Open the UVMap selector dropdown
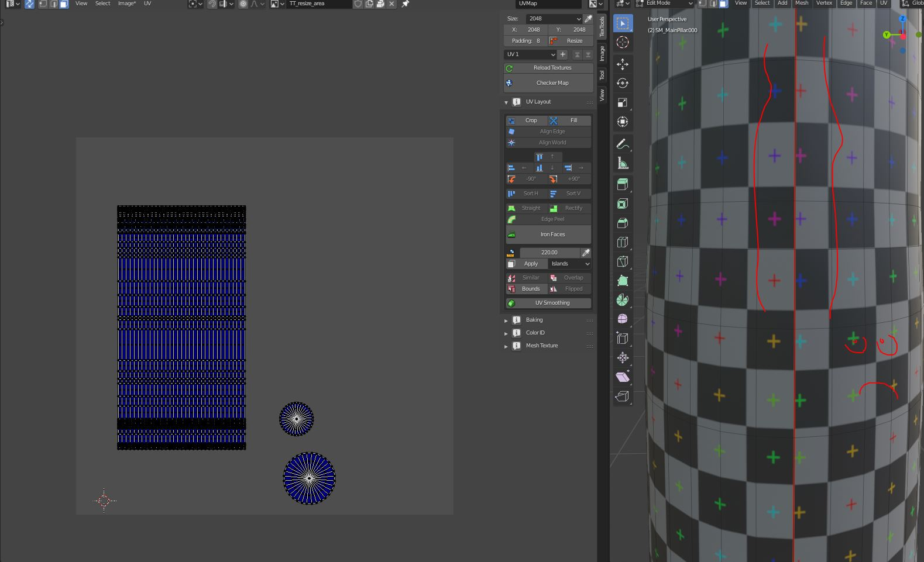This screenshot has height=562, width=924. (x=548, y=4)
